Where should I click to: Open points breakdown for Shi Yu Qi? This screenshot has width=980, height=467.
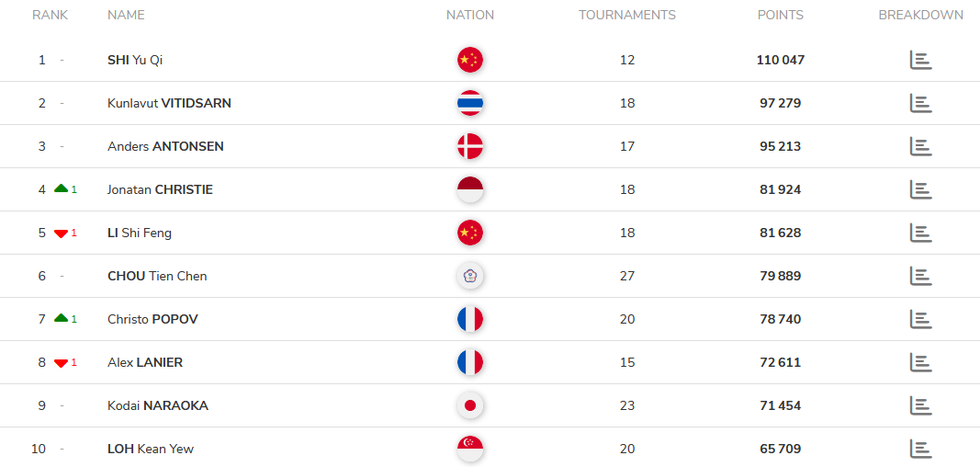pos(920,60)
